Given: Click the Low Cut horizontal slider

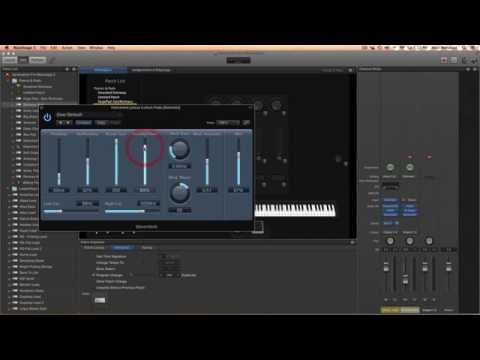Looking at the screenshot, I should (71, 211).
